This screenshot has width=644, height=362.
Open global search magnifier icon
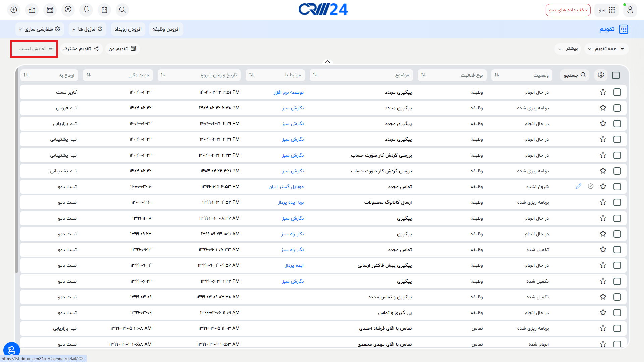point(122,10)
